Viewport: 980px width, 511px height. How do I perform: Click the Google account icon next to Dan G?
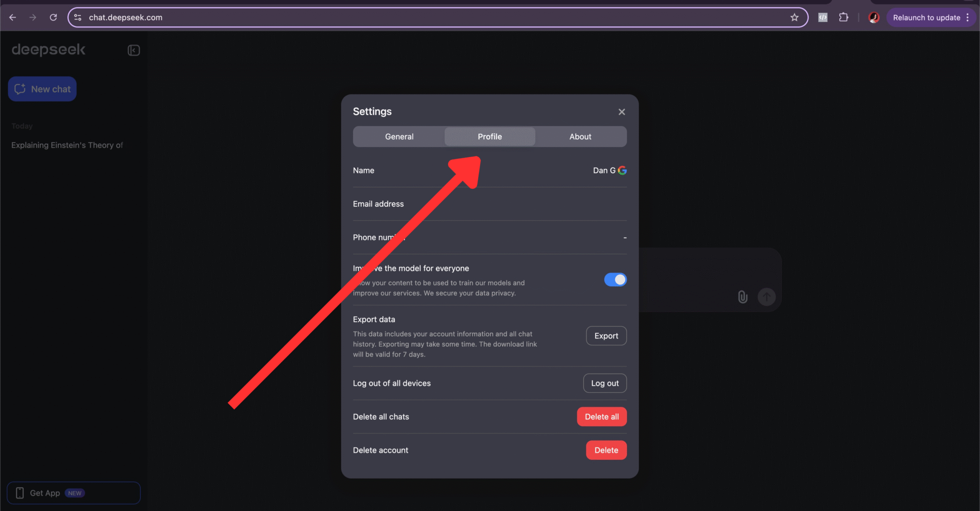coord(623,170)
